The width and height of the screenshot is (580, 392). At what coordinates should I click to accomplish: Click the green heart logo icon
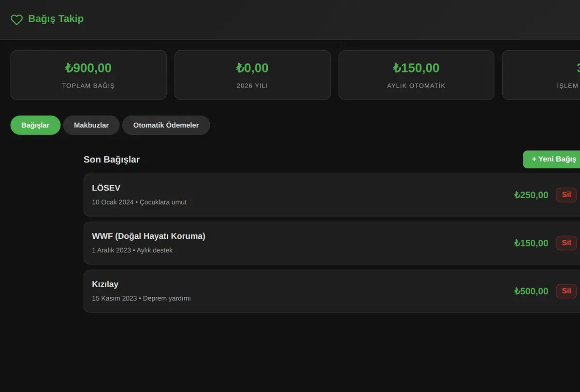pos(16,19)
